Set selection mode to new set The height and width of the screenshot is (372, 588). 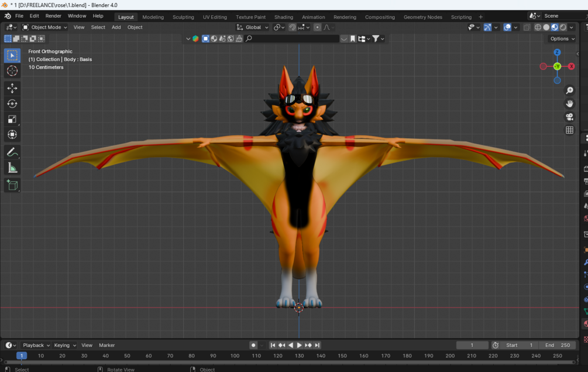pyautogui.click(x=8, y=38)
